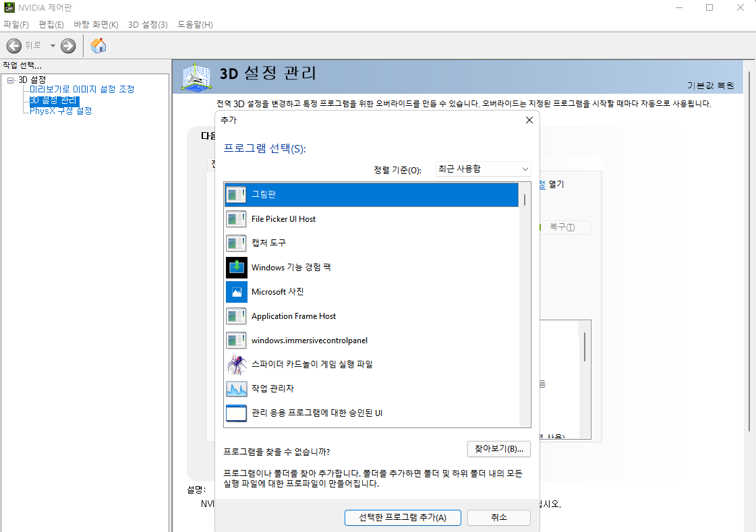Select the 관리 응용 프로그램 승인된 UI icon
Viewport: 756px width, 532px height.
coord(236,413)
